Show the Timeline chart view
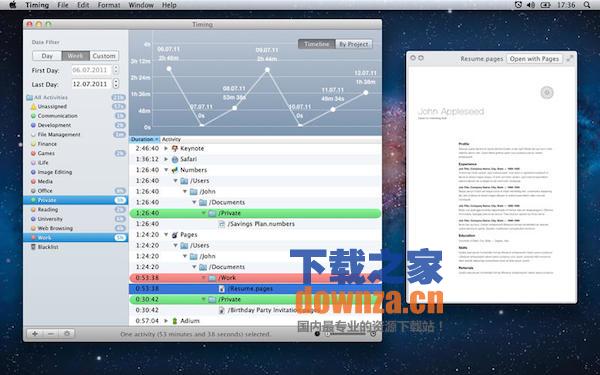 click(x=316, y=44)
